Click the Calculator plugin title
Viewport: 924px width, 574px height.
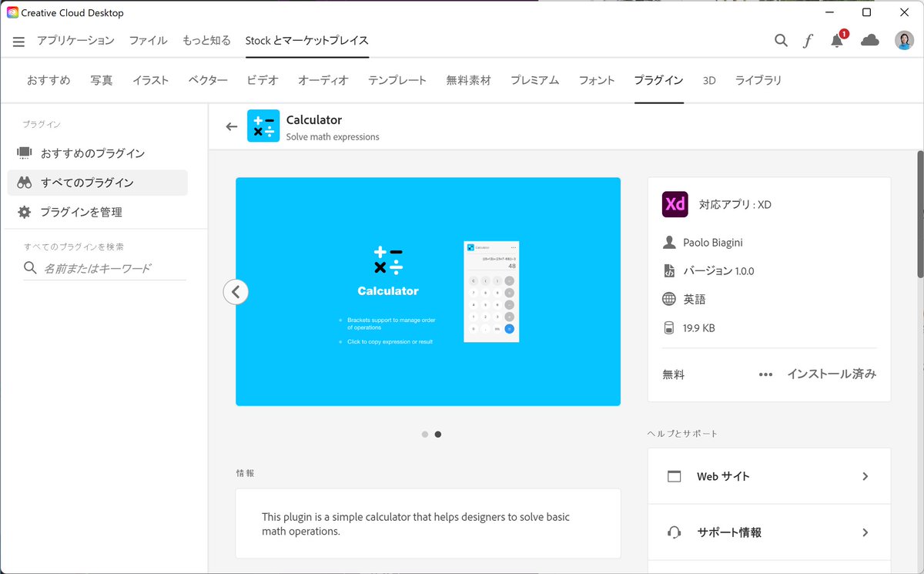[x=314, y=119]
